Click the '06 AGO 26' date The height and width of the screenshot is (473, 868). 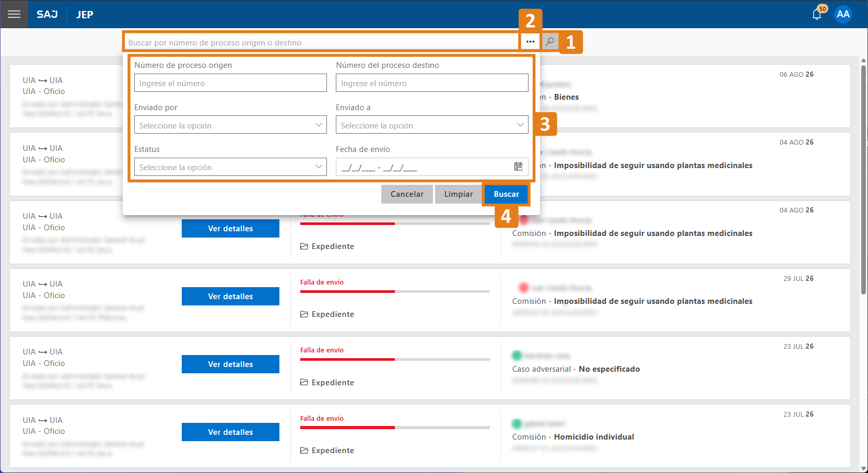[x=796, y=74]
